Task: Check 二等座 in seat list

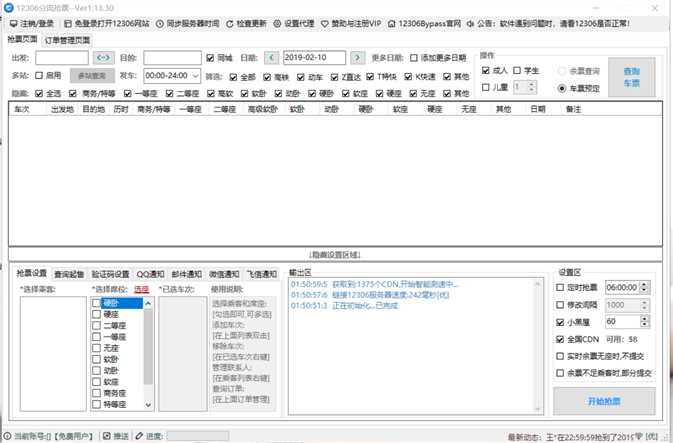Action: (97, 326)
